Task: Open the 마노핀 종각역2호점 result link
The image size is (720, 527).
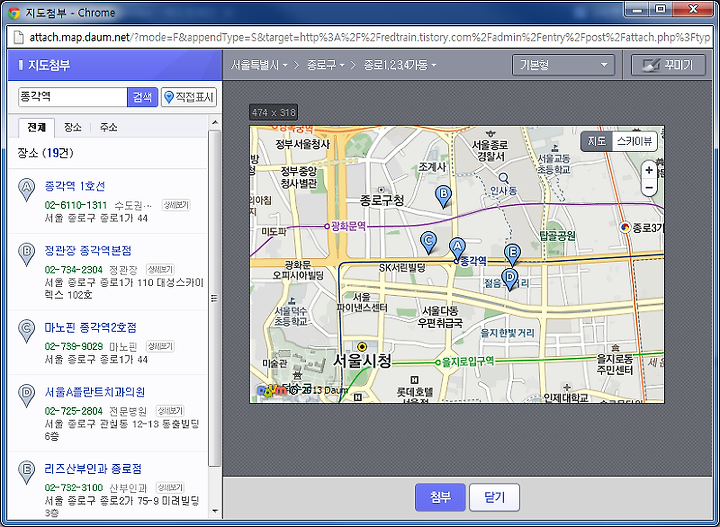Action: (90, 328)
